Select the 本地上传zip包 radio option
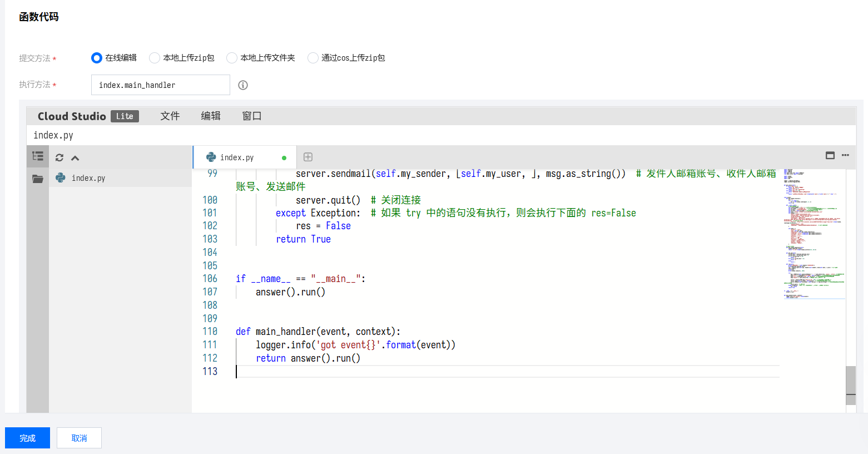The height and width of the screenshot is (454, 868). [x=155, y=58]
